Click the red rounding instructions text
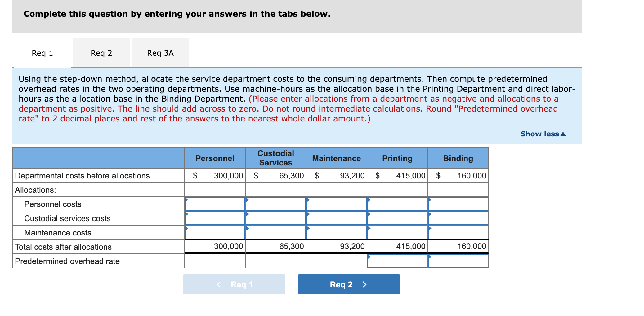Viewport: 644px width, 316px height. 288,109
